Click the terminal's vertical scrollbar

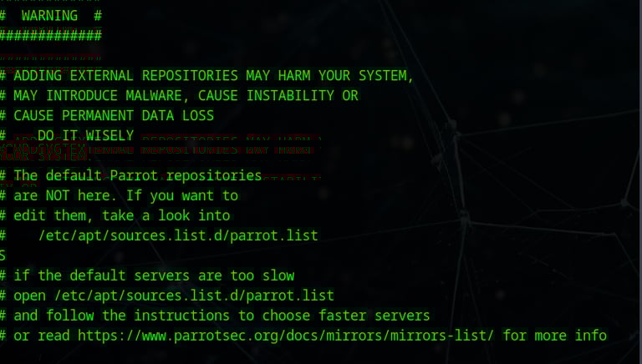tap(640, 182)
